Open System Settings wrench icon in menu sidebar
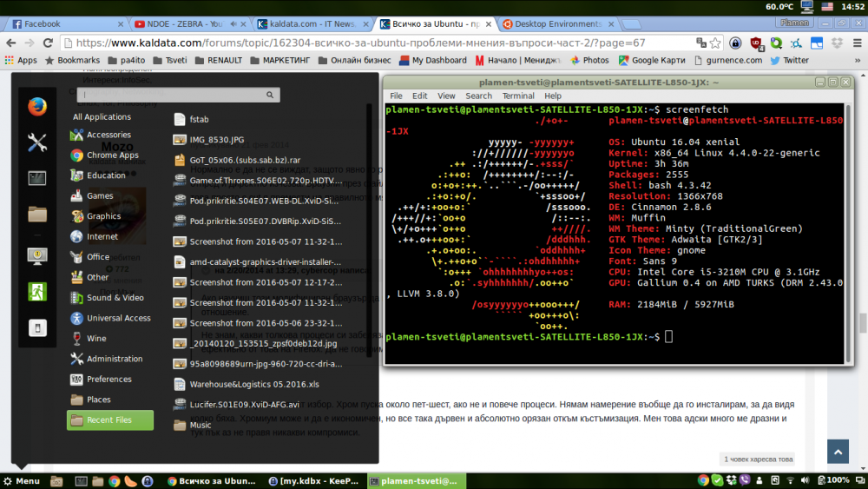868x489 pixels. pos(37,143)
